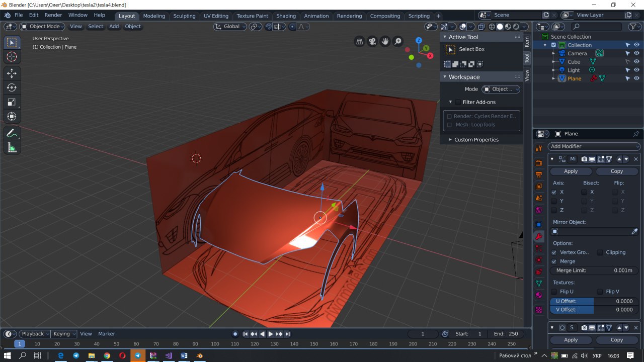Screen dimensions: 644x362
Task: Activate the Scale tool
Action: (x=12, y=102)
